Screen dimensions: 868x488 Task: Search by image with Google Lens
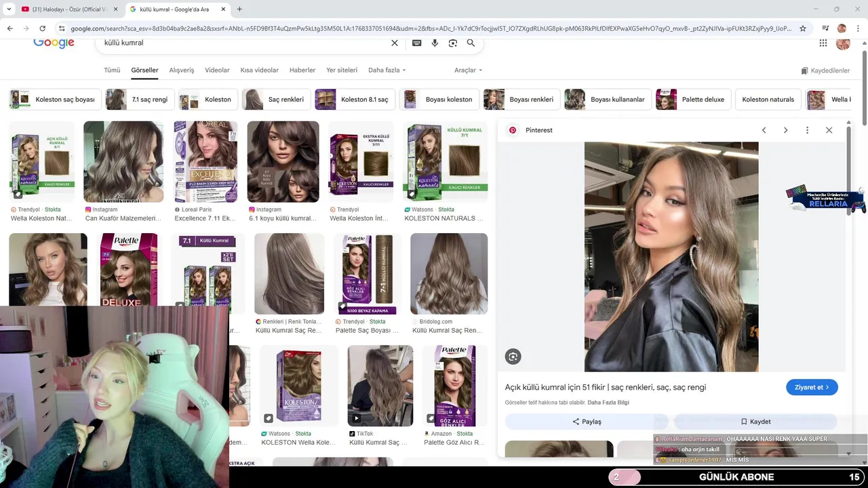point(453,43)
